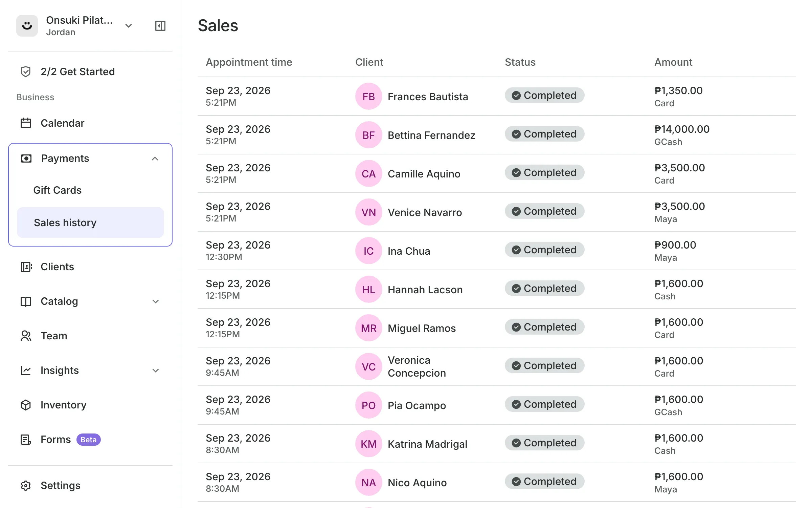Click Completed badge for Nico Aquino

544,482
